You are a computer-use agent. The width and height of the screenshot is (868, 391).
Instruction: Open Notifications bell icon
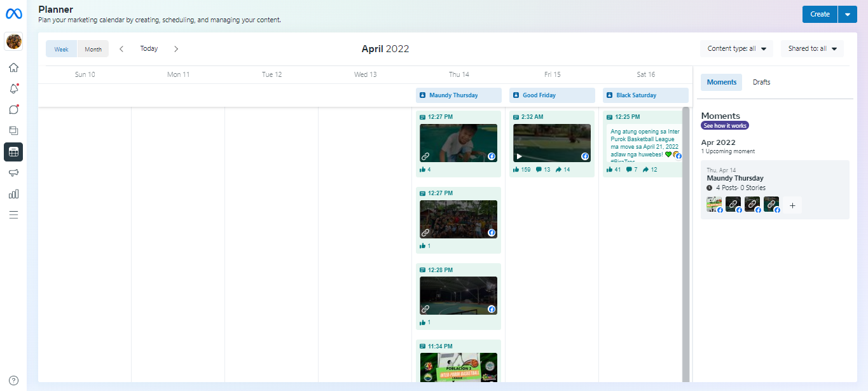click(13, 88)
